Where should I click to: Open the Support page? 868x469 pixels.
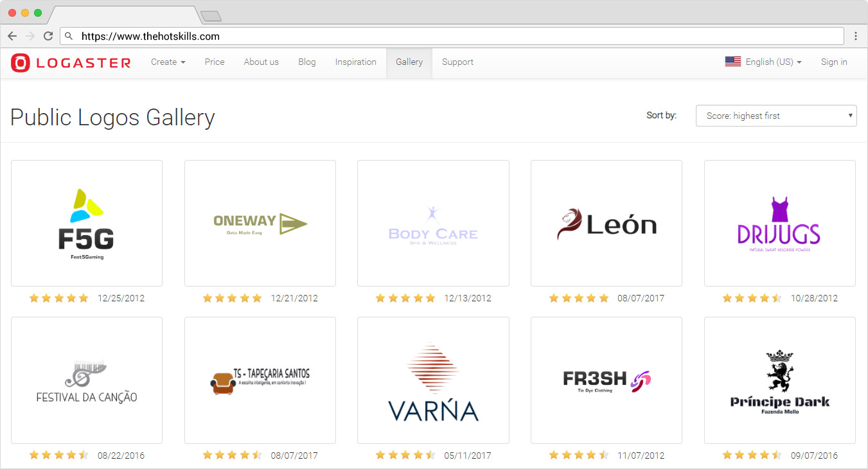coord(457,62)
